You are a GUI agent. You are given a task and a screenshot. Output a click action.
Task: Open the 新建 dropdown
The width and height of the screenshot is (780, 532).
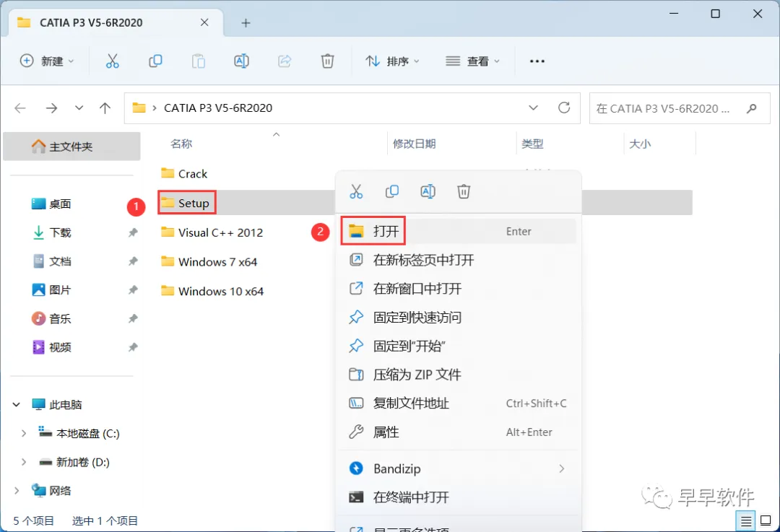click(x=47, y=61)
